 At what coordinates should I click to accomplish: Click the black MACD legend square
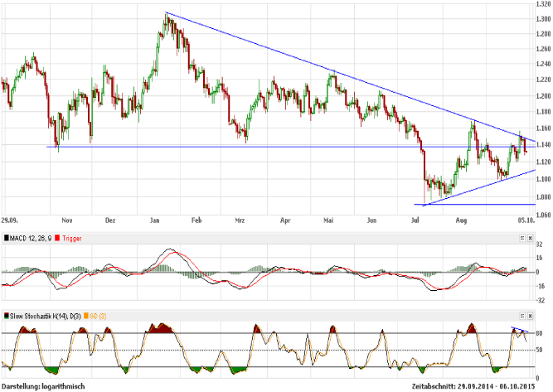(x=5, y=237)
